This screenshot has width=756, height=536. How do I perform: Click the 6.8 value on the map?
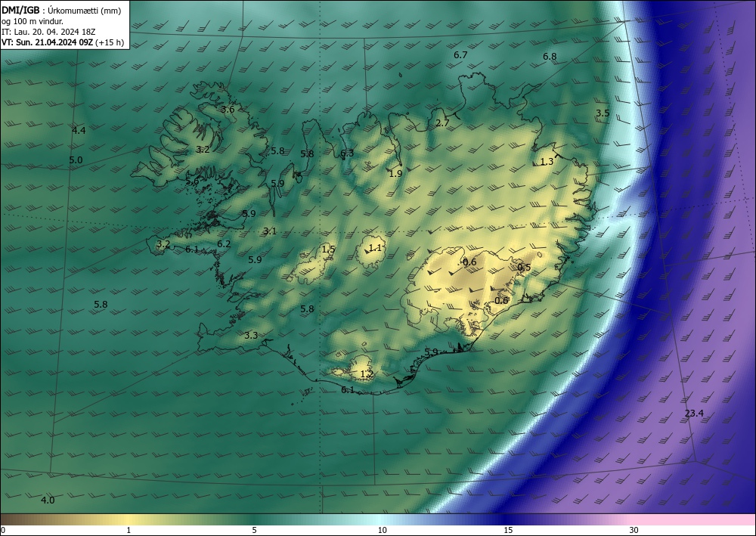pos(550,57)
